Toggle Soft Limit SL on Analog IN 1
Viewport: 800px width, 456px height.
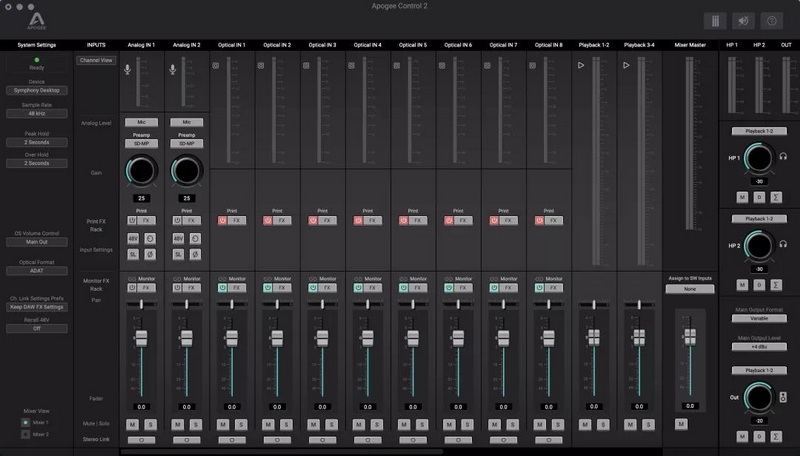point(133,254)
